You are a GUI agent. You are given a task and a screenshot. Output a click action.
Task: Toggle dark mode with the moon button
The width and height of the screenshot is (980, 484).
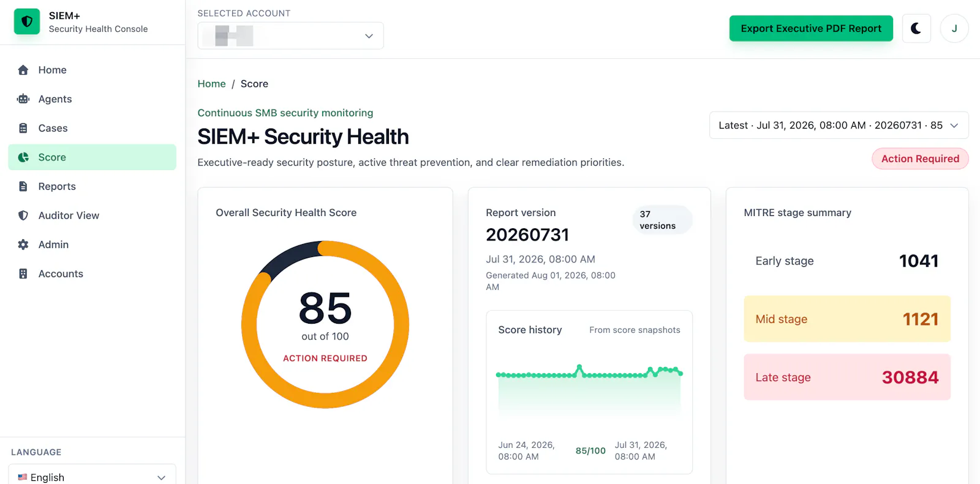[916, 29]
